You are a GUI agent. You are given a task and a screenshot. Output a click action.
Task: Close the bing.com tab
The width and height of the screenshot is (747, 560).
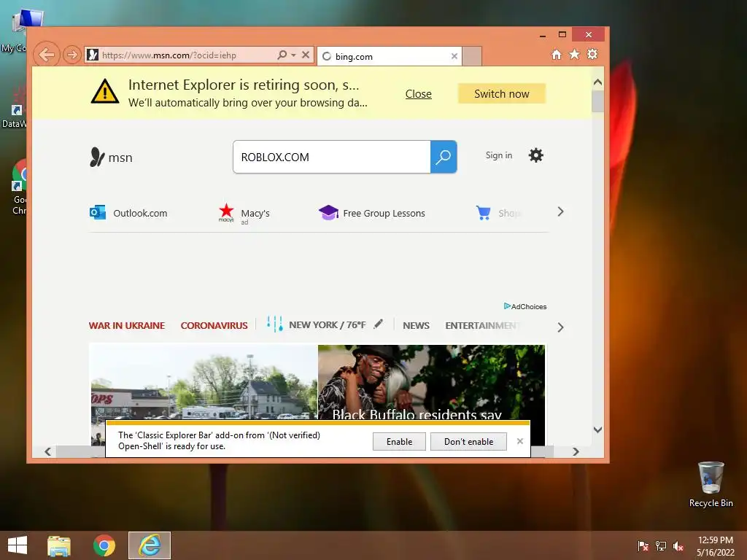point(454,56)
